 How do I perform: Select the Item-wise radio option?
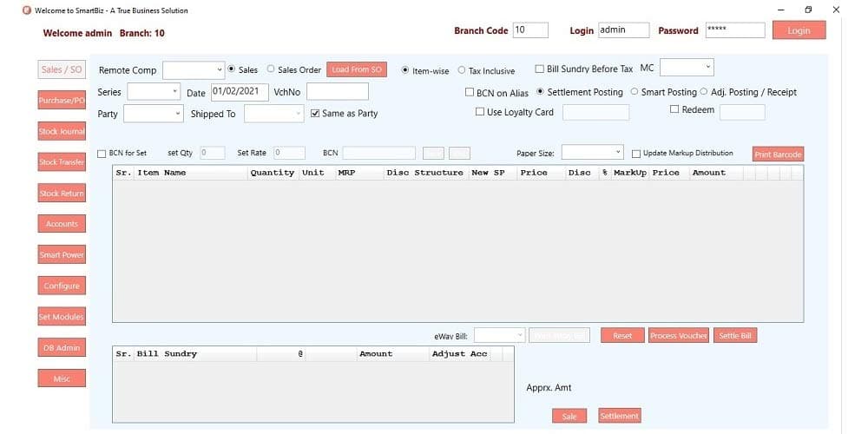click(x=405, y=70)
